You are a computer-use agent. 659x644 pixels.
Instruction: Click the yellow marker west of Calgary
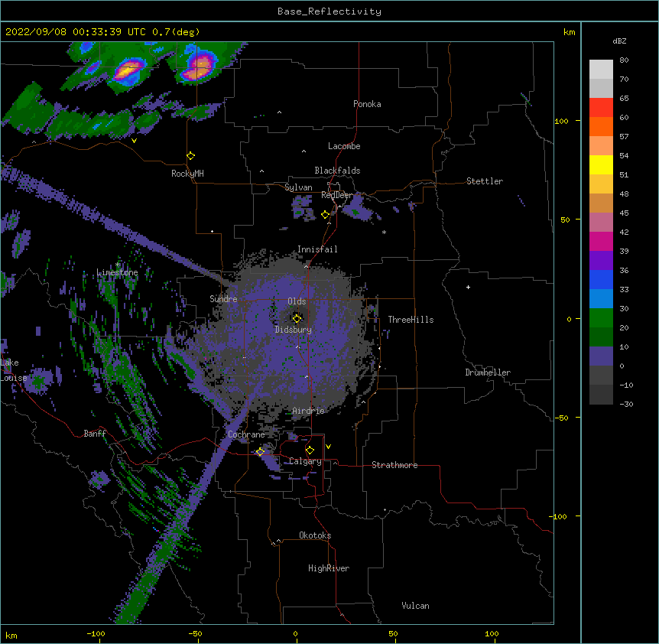tap(260, 452)
